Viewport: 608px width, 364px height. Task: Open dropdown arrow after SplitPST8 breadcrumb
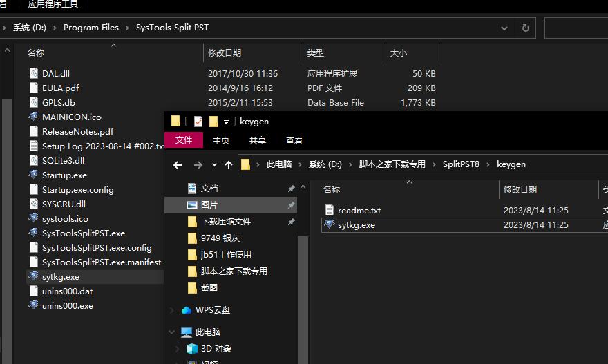click(488, 165)
